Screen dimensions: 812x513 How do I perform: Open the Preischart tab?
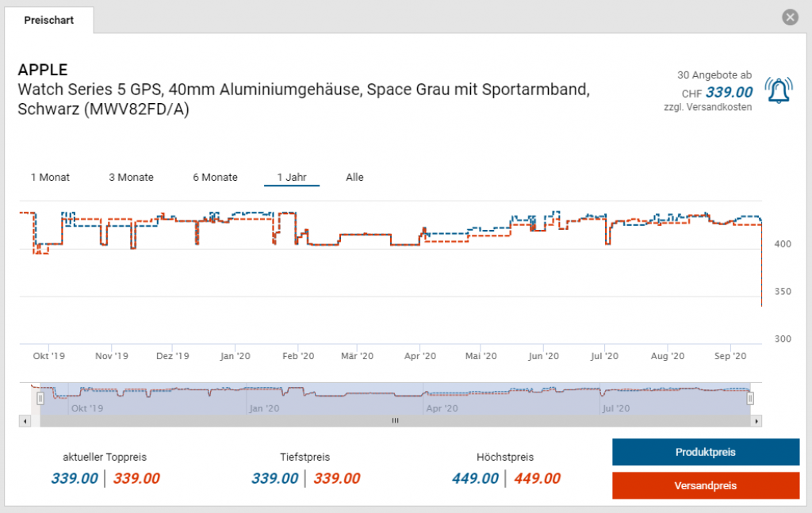point(49,20)
